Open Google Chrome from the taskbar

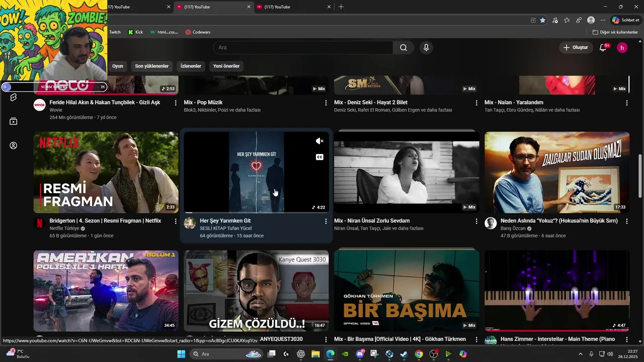(419, 354)
